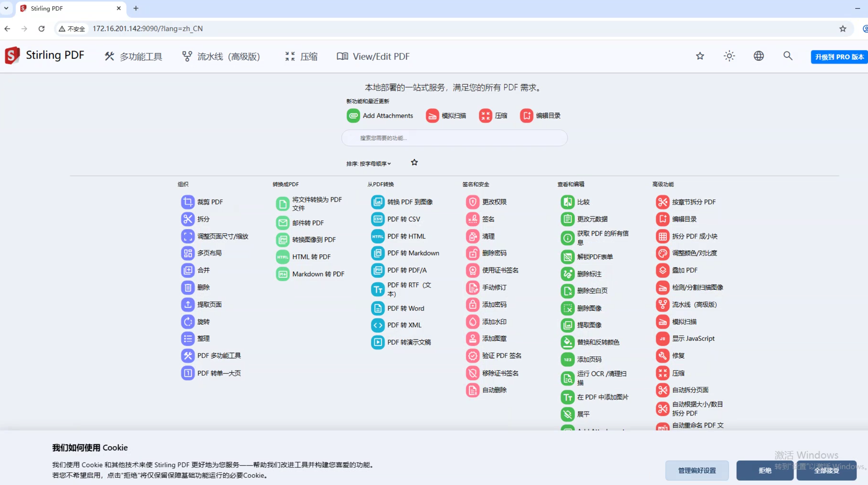Click the browser address bar URL
This screenshot has height=485, width=868.
148,29
